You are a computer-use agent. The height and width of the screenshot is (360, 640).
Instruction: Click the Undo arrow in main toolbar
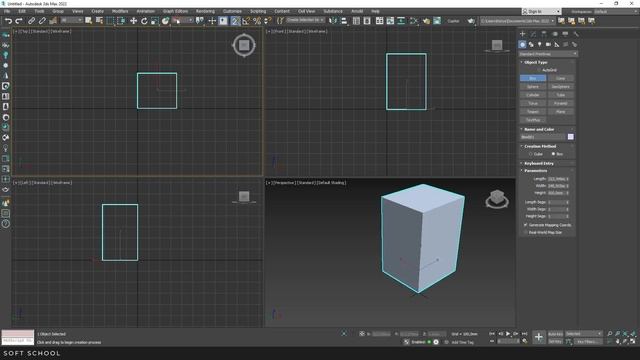pos(8,21)
